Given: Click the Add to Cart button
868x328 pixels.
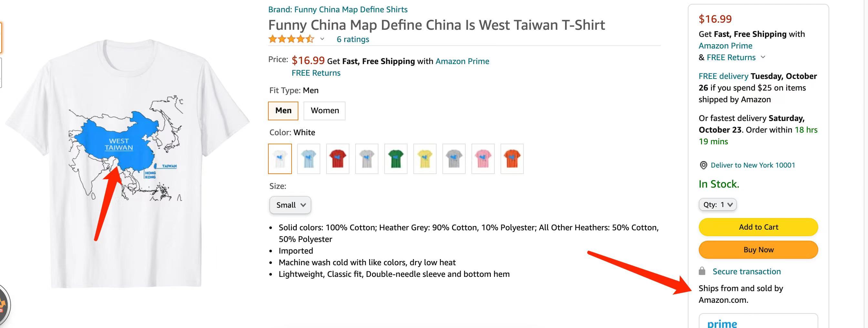Looking at the screenshot, I should pyautogui.click(x=758, y=227).
